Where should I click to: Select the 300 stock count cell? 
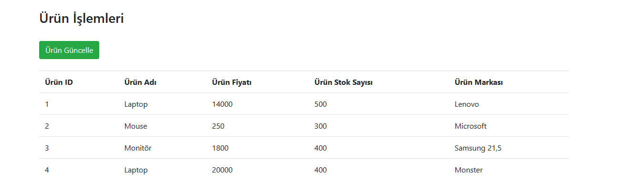(x=320, y=126)
